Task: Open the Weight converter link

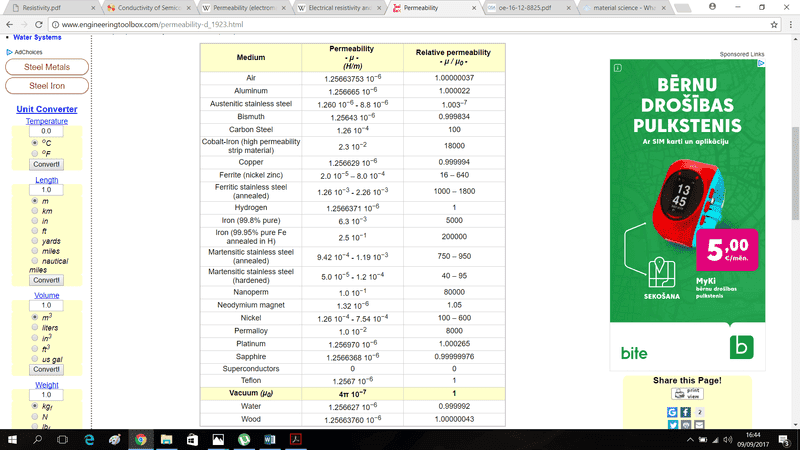Action: tap(46, 385)
